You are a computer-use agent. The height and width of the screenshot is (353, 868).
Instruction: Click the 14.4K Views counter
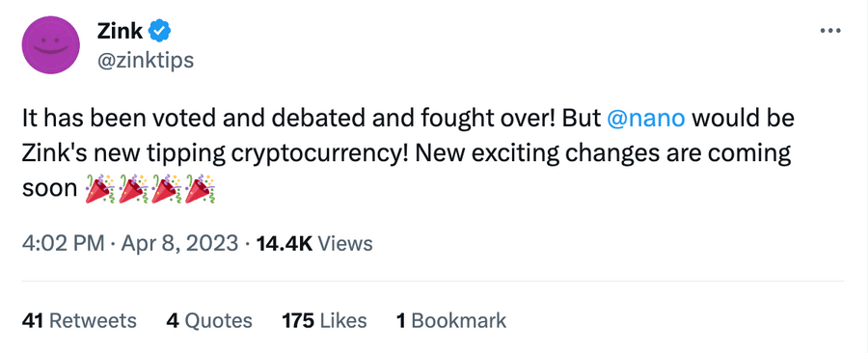click(314, 243)
